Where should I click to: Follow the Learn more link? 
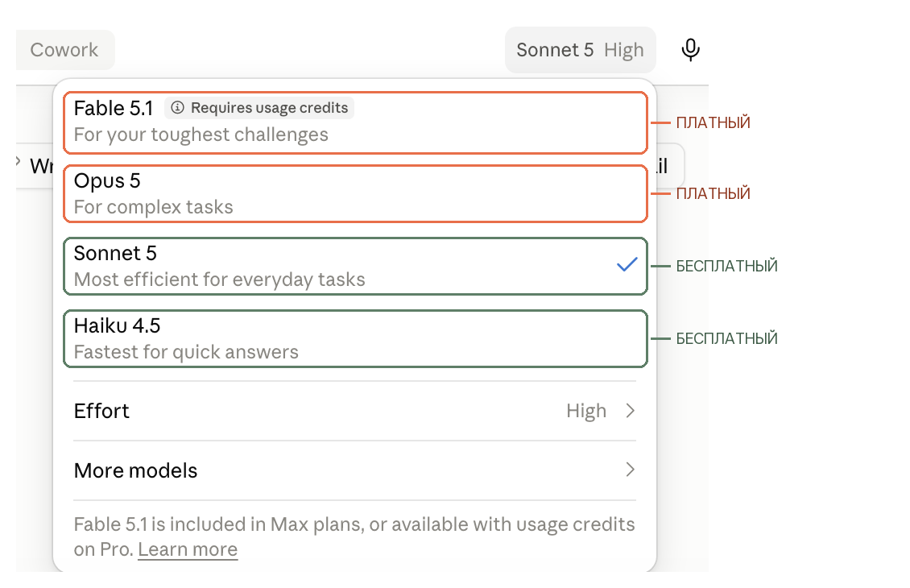coord(188,549)
